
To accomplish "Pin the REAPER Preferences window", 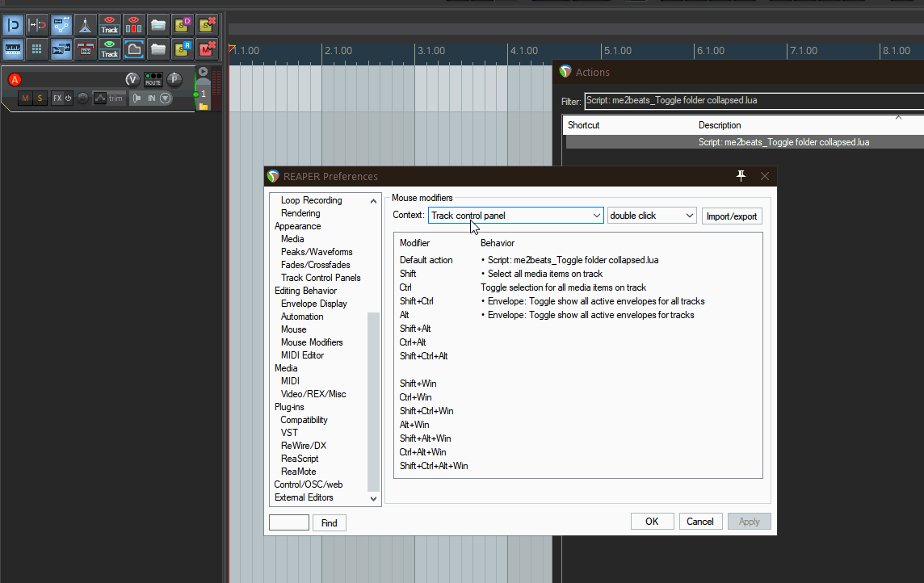I will coord(741,175).
